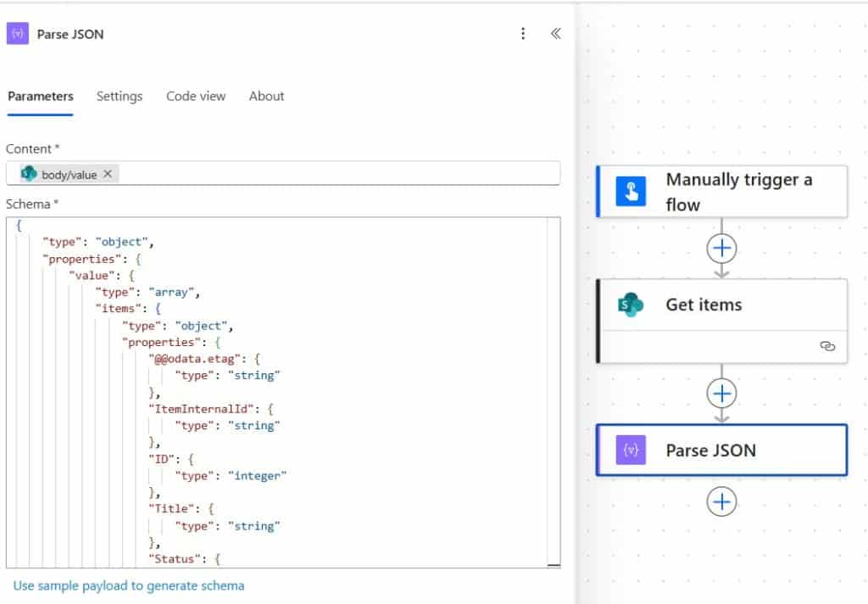Click the "Title" property line in schema
This screenshot has height=604, width=868.
181,509
